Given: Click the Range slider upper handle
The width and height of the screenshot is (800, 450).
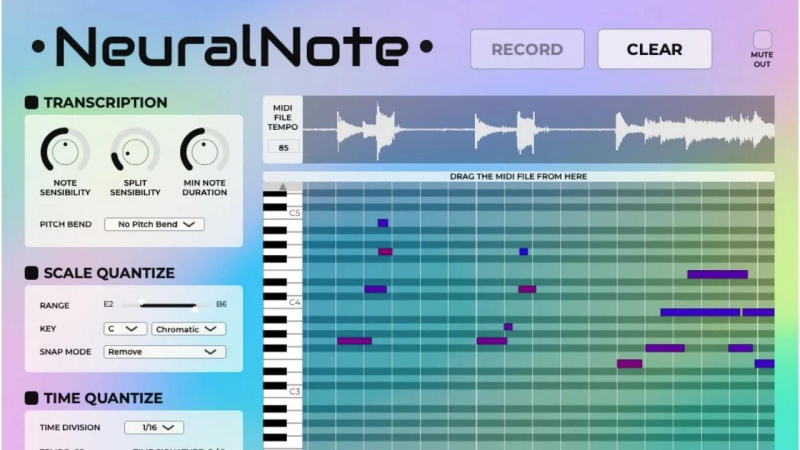Looking at the screenshot, I should [194, 307].
